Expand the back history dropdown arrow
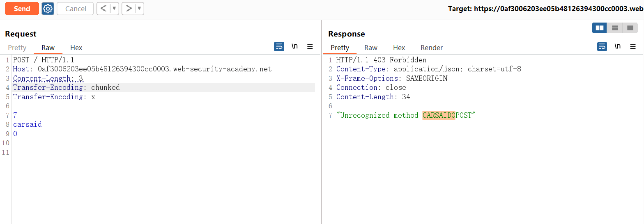The height and width of the screenshot is (224, 644). (x=114, y=9)
